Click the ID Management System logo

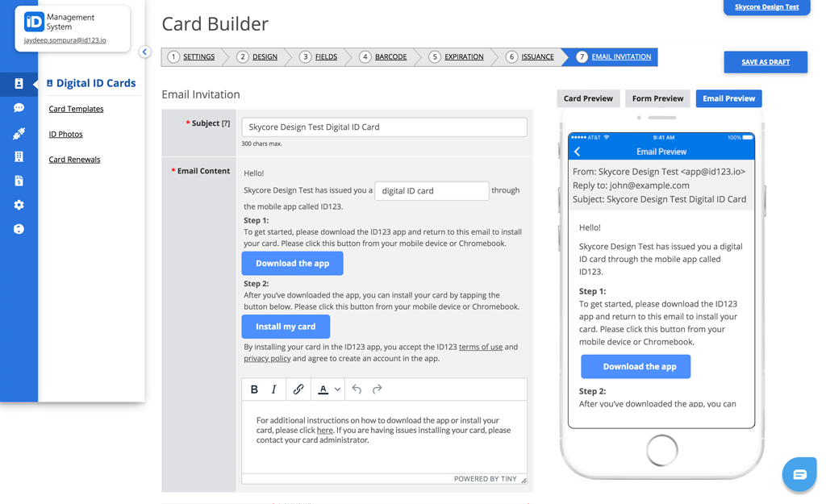point(34,22)
